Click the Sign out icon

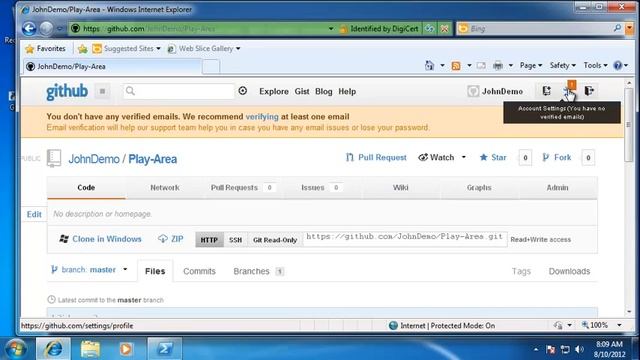point(589,91)
